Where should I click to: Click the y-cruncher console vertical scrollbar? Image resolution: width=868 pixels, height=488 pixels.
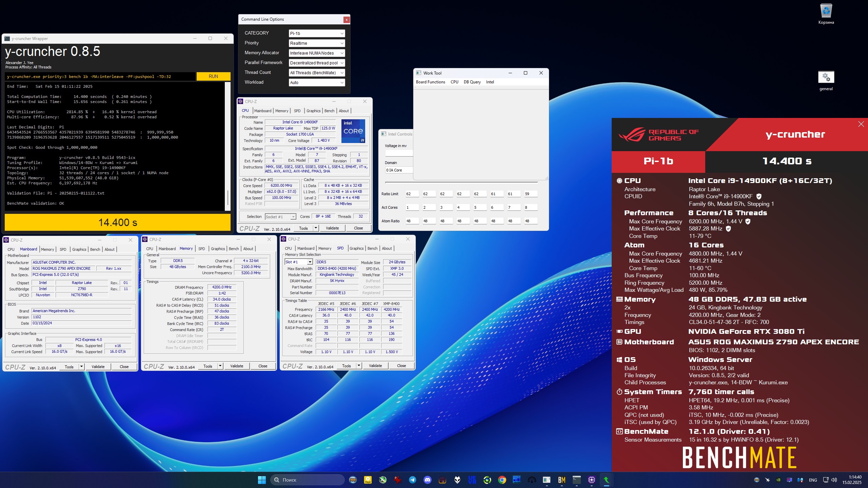click(228, 146)
